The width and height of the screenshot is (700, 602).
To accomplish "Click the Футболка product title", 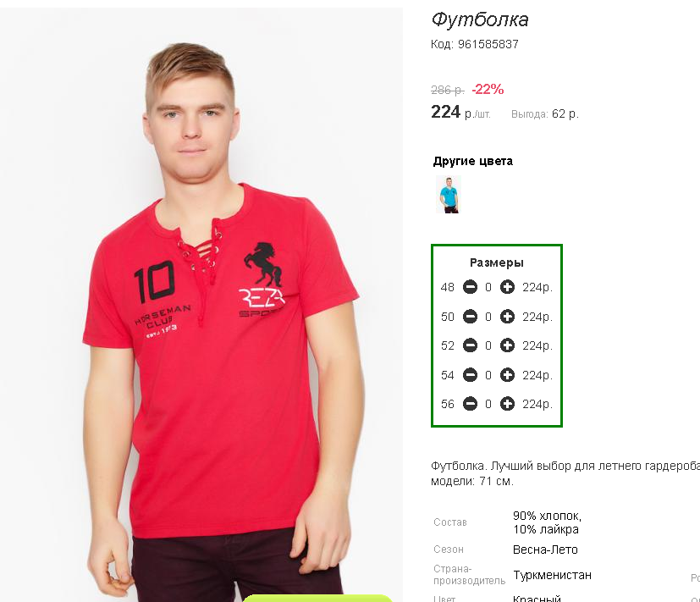I will [480, 19].
